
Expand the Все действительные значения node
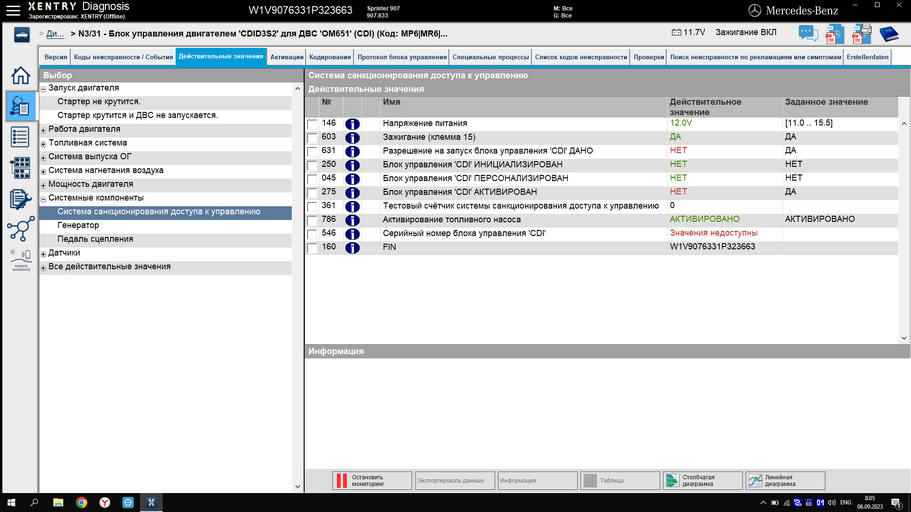point(44,268)
